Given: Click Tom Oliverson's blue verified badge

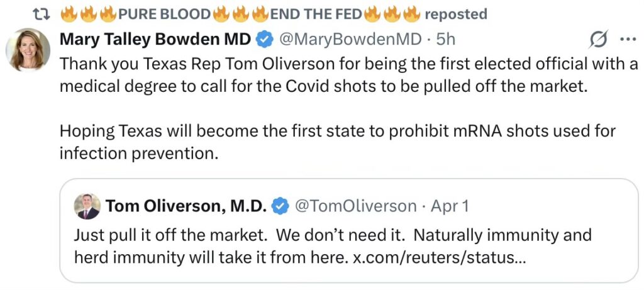Looking at the screenshot, I should pos(280,206).
